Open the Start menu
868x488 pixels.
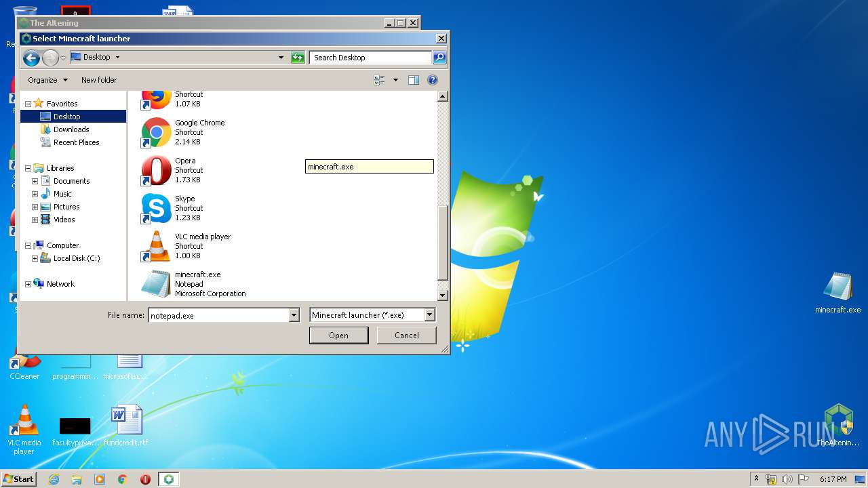pos(18,479)
